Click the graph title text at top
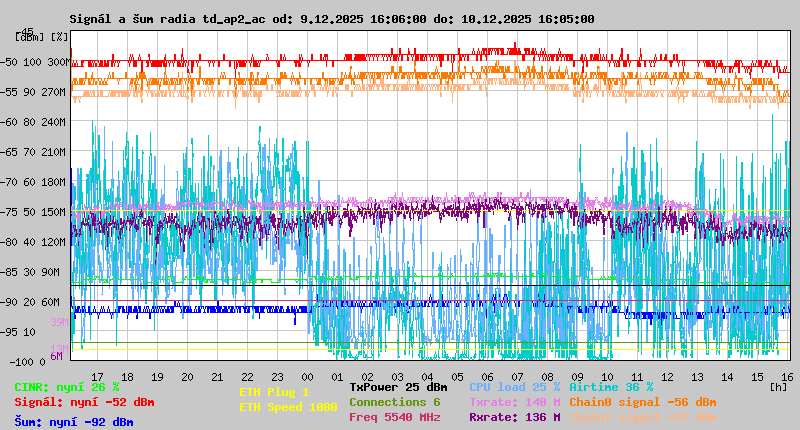 coord(331,18)
